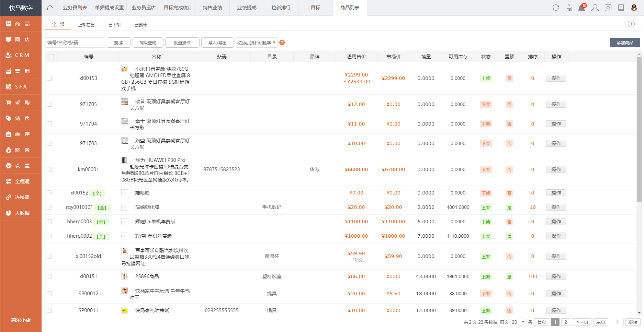Click the 添加商品 button
The height and width of the screenshot is (332, 644).
[x=625, y=43]
